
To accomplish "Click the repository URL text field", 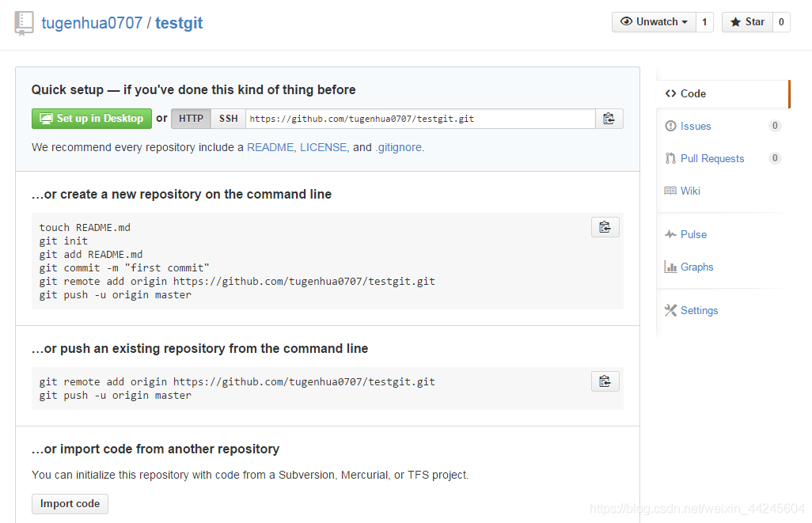I will [x=419, y=119].
